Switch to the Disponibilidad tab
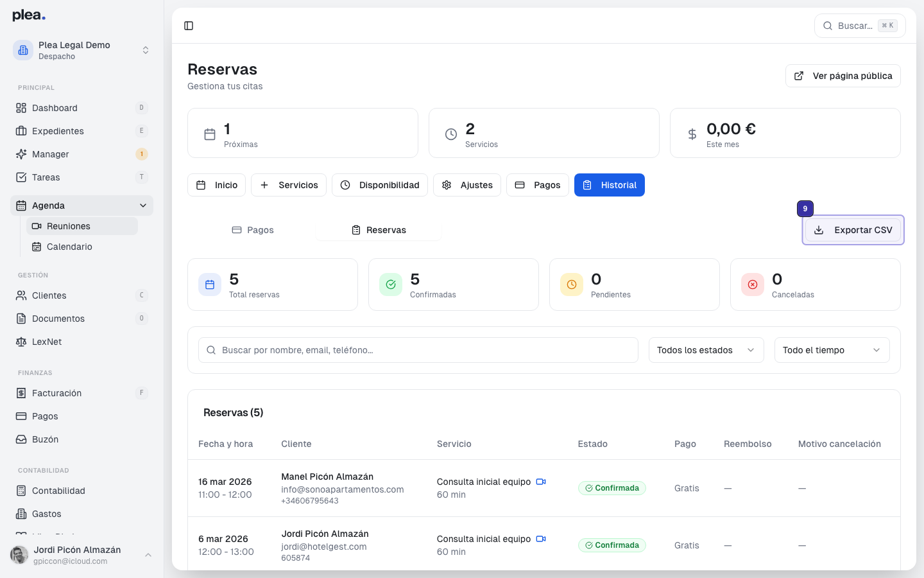Screen dimensions: 924x578 (x=380, y=185)
